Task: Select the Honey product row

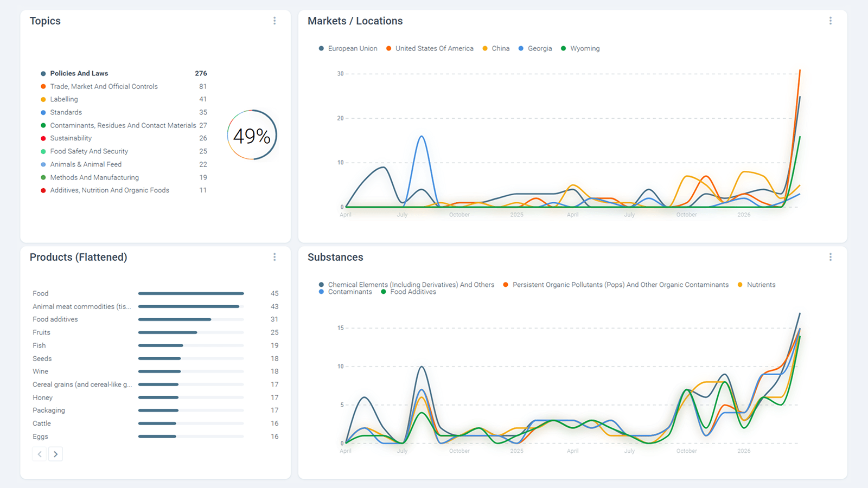Action: 42,397
